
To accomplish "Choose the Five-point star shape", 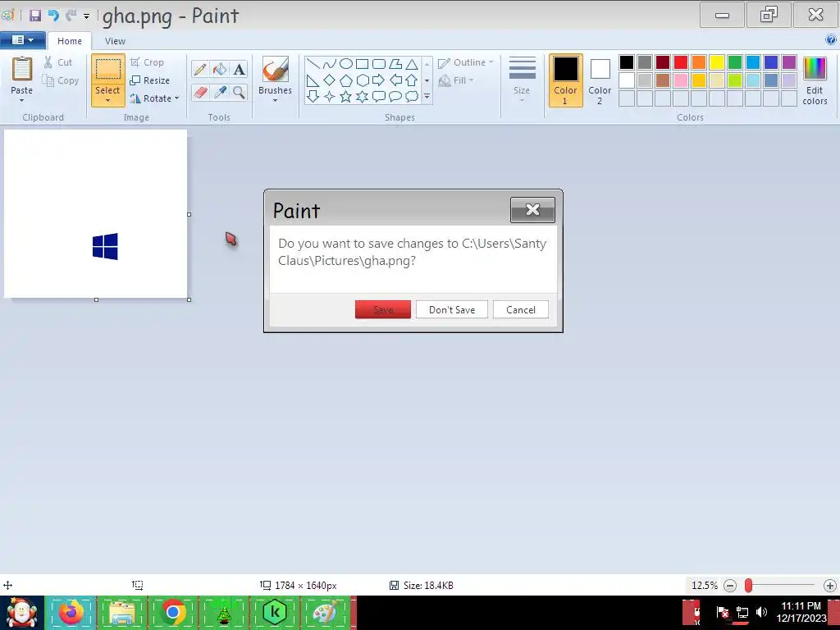I will [x=346, y=97].
